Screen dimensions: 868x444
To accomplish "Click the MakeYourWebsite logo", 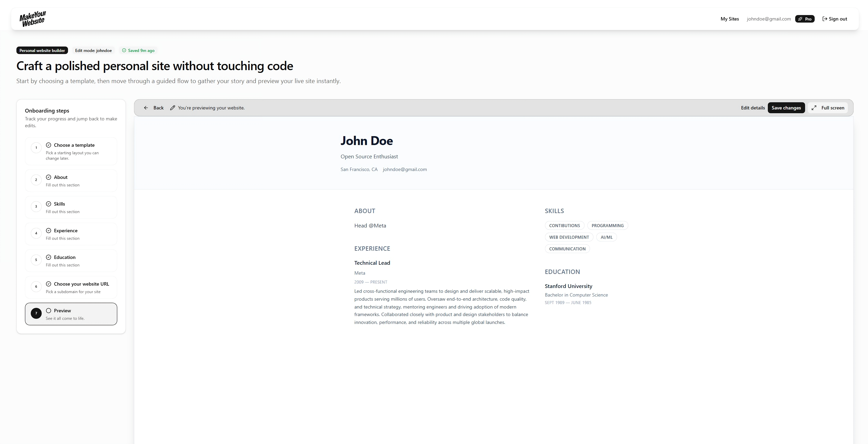I will [x=32, y=18].
